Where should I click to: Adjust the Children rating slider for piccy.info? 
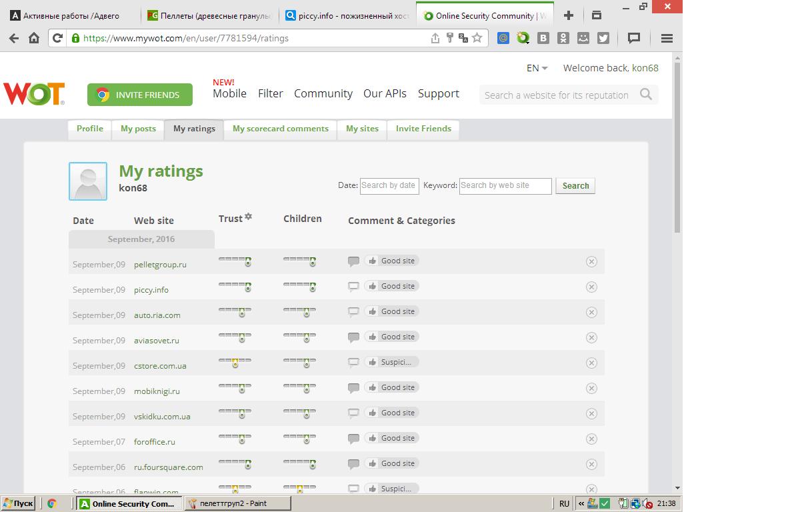tap(299, 287)
